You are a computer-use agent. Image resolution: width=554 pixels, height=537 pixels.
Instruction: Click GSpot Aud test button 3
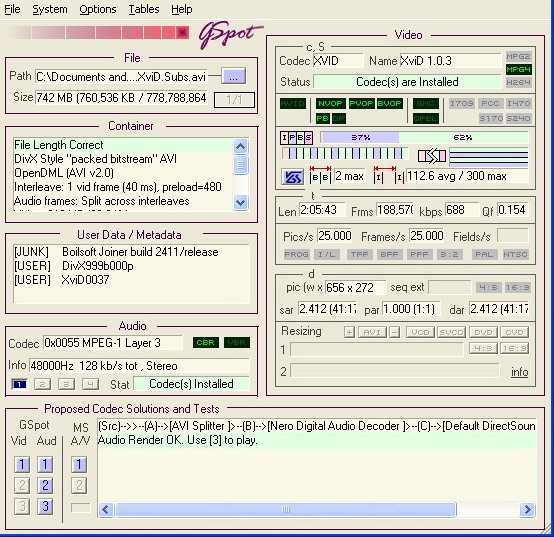coord(45,506)
